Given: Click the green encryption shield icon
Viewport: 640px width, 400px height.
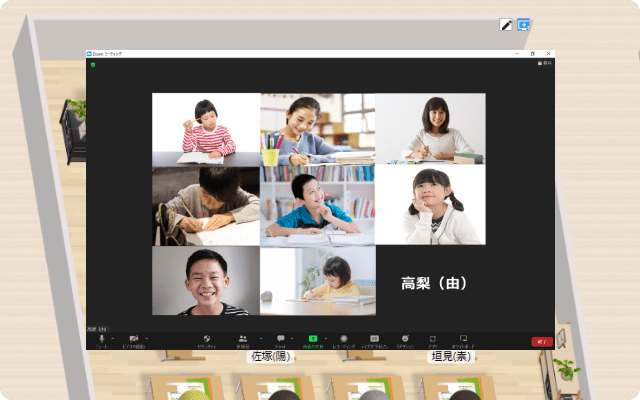Looking at the screenshot, I should pyautogui.click(x=93, y=64).
